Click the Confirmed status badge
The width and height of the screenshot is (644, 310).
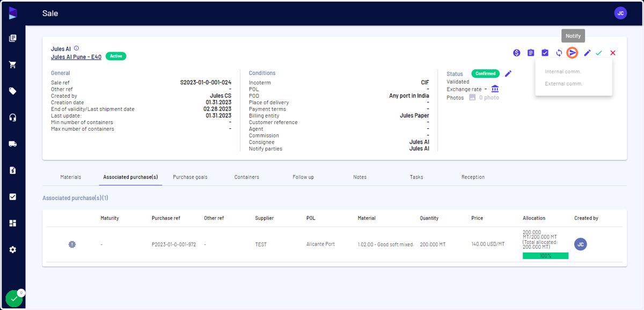(486, 74)
